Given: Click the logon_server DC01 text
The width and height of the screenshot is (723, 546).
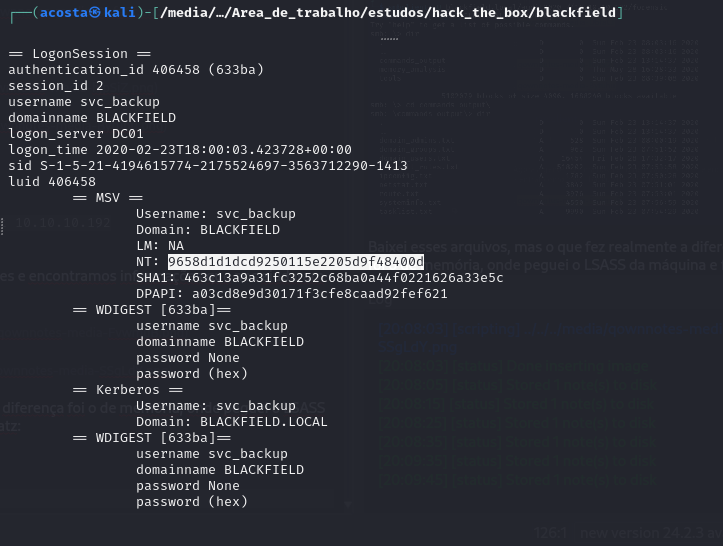Looking at the screenshot, I should coord(76,134).
